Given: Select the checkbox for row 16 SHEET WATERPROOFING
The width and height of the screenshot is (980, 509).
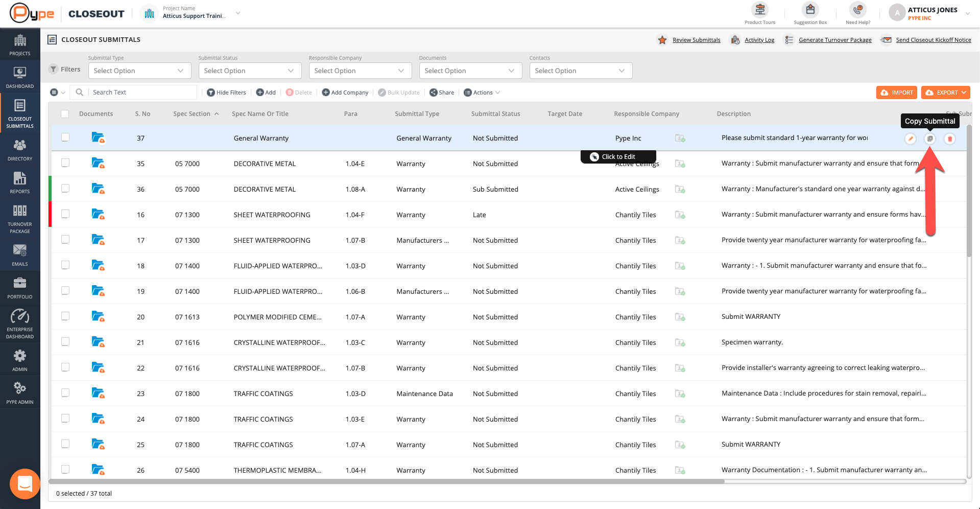Looking at the screenshot, I should [x=65, y=214].
